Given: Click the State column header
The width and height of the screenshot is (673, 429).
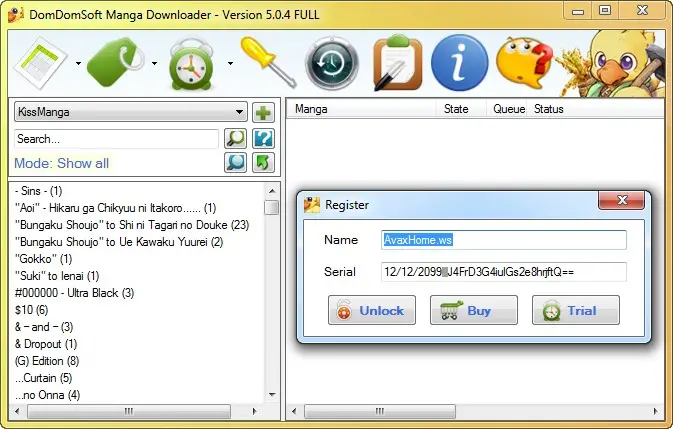Looking at the screenshot, I should click(x=461, y=109).
